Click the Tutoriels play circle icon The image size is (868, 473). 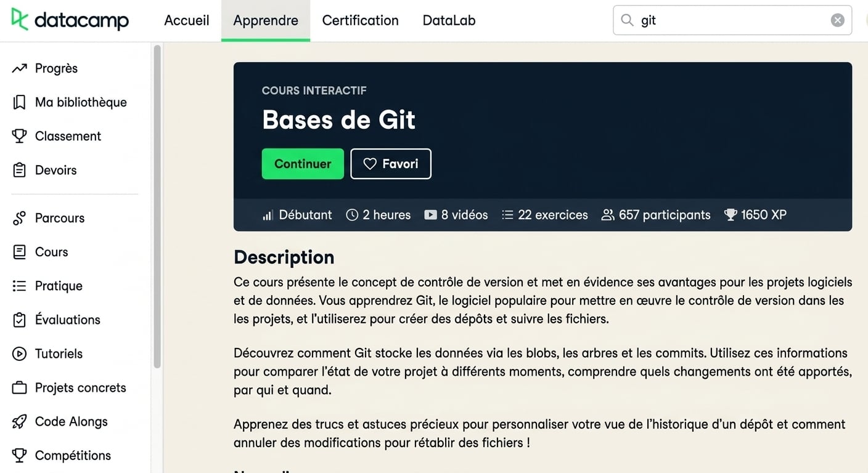[x=20, y=354]
